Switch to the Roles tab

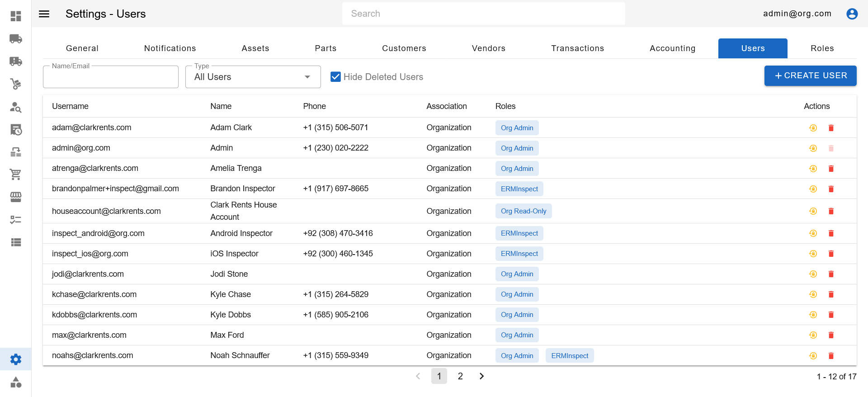pyautogui.click(x=821, y=48)
